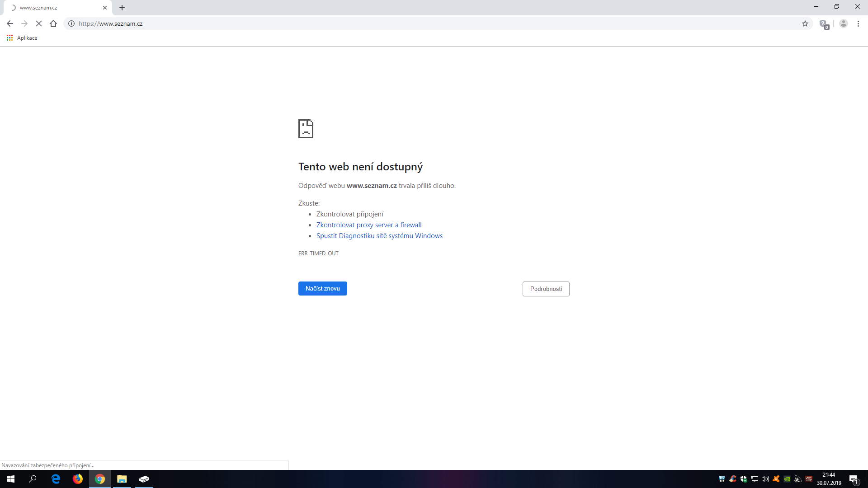This screenshot has width=868, height=488.
Task: Close the www.seznam.cz tab
Action: coord(105,8)
